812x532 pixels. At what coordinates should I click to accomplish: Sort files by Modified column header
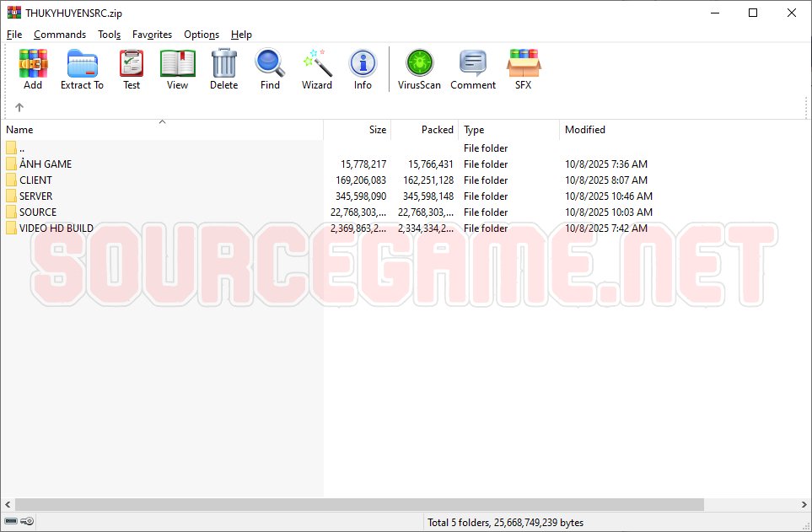[585, 130]
